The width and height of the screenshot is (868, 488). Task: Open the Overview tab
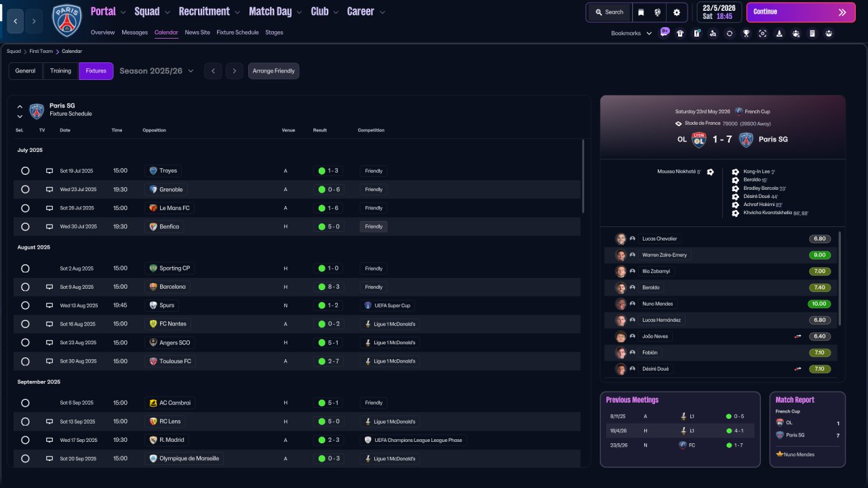tap(102, 33)
